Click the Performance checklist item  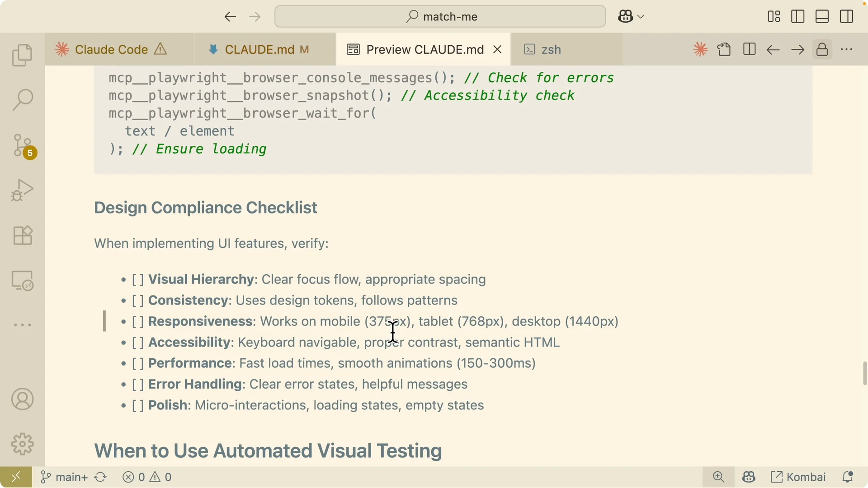(x=334, y=363)
